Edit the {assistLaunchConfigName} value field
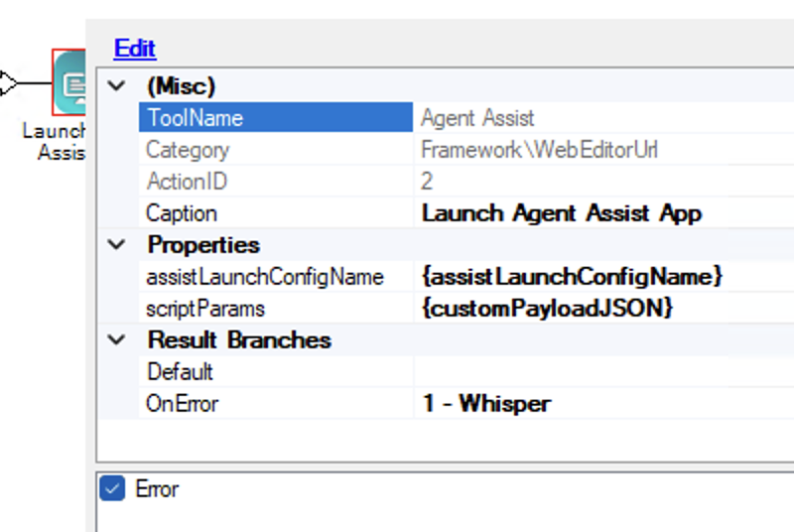Viewport: 794px width, 532px height. (x=604, y=276)
